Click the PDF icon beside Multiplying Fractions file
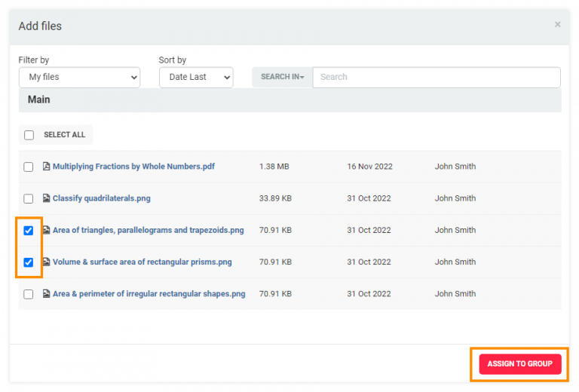 pos(46,167)
